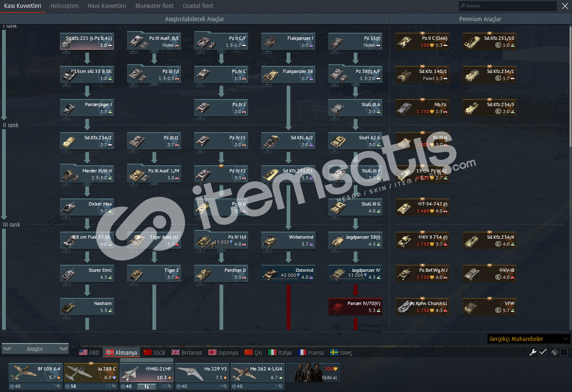Select the Nashorn vehicle card
The width and height of the screenshot is (572, 392).
[x=87, y=307]
